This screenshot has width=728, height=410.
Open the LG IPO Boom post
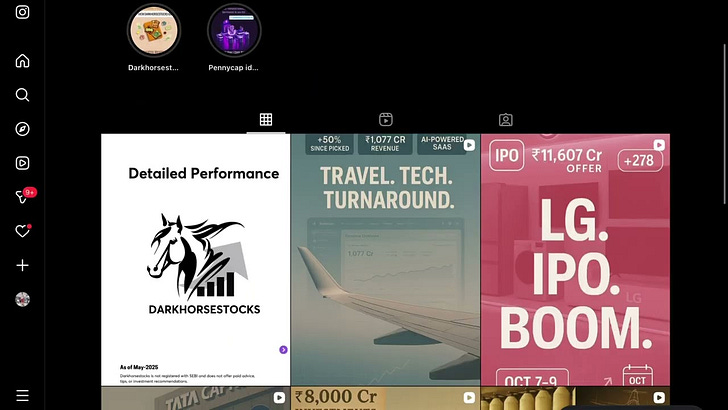click(575, 260)
